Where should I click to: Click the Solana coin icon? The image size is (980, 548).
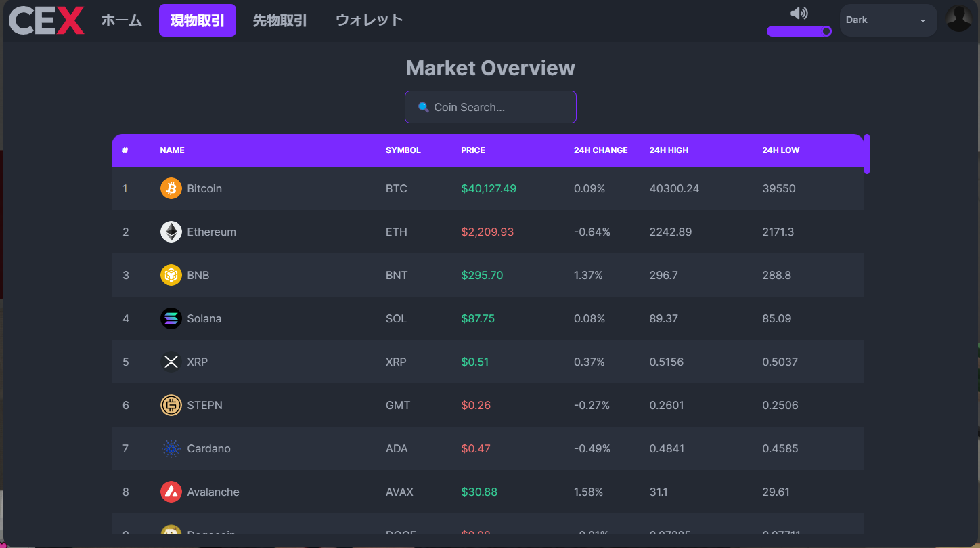pos(171,318)
